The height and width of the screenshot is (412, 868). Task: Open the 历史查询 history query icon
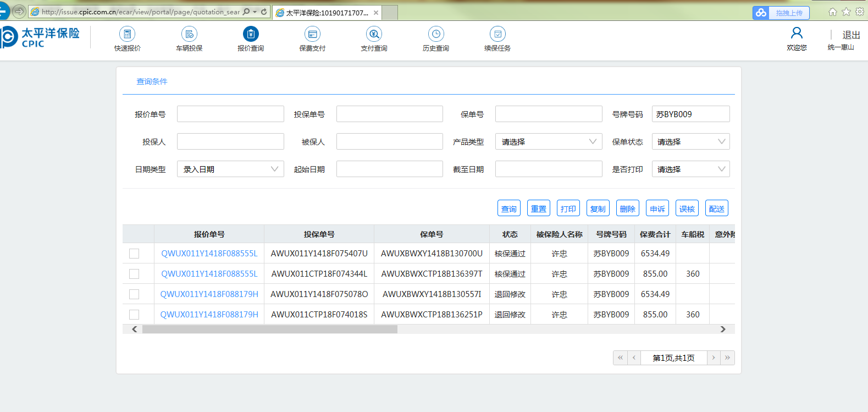(x=435, y=35)
